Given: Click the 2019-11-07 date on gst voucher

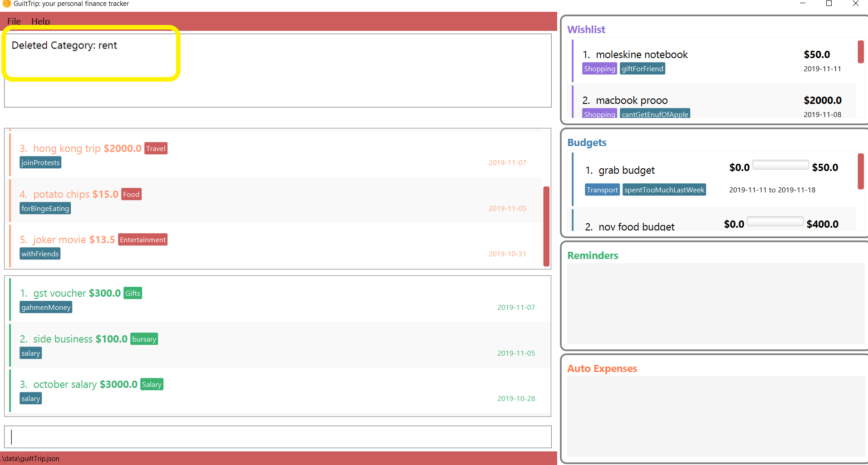Looking at the screenshot, I should click(x=516, y=307).
